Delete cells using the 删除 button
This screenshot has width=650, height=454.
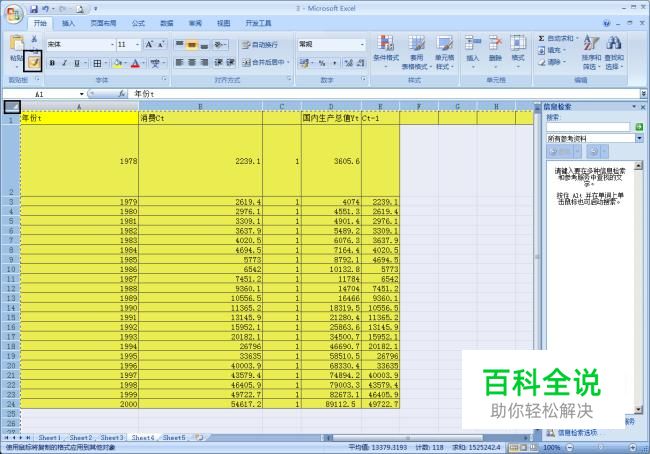[x=495, y=51]
